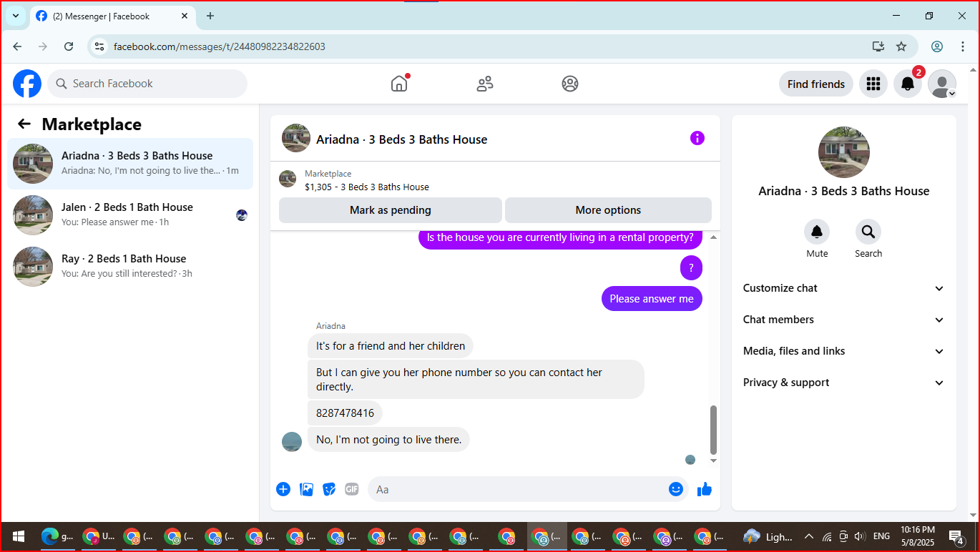Focus the Aa message input field
The height and width of the screenshot is (552, 980).
pos(528,489)
